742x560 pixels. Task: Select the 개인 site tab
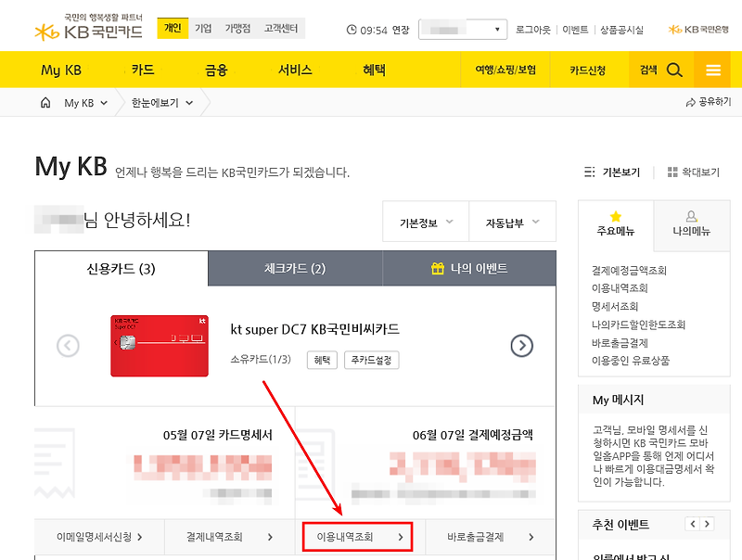pyautogui.click(x=173, y=29)
